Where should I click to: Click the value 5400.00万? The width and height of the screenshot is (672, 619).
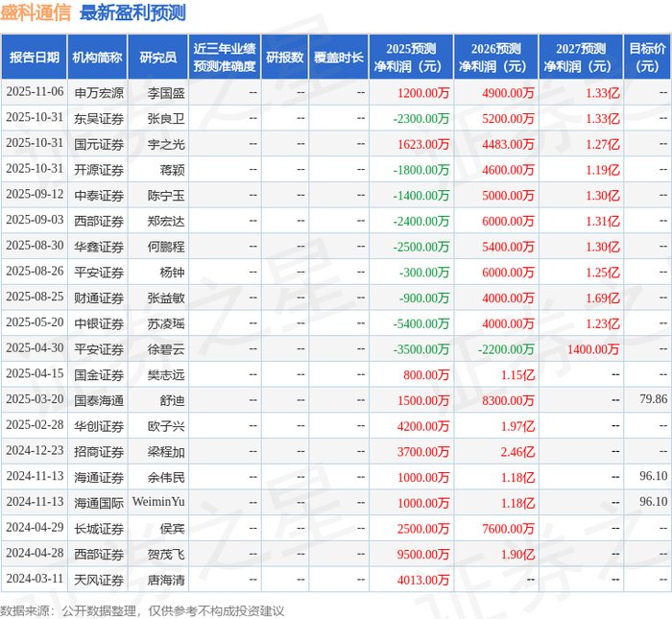pos(508,248)
